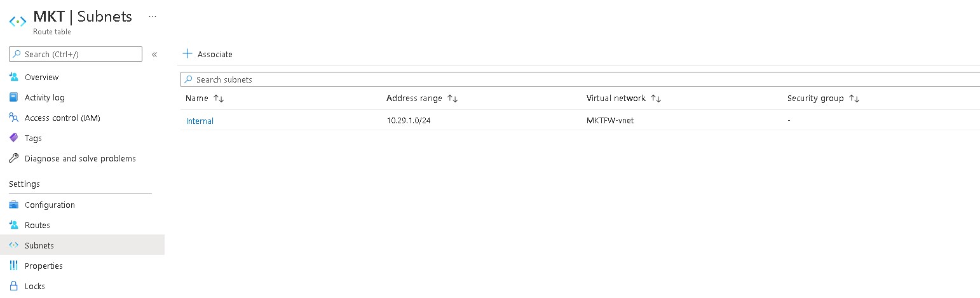This screenshot has height=298, width=980.
Task: Open the Locks padlock icon
Action: (x=14, y=286)
